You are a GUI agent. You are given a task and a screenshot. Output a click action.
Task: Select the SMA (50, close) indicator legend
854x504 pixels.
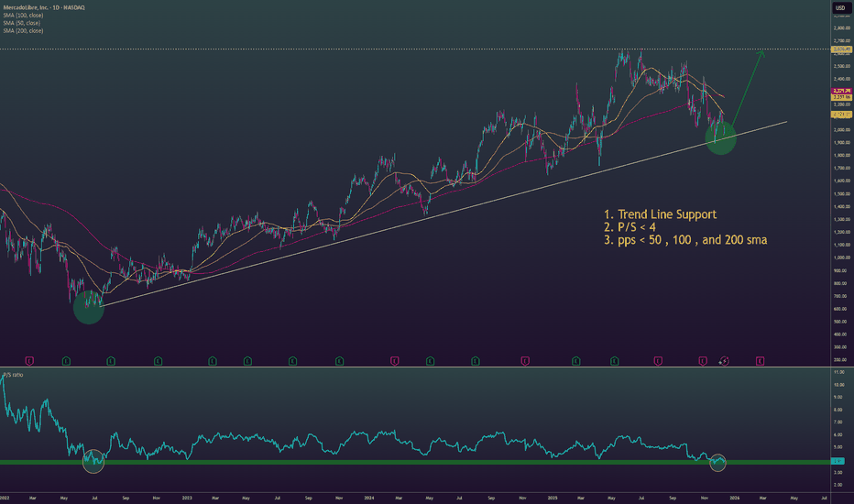(26, 24)
